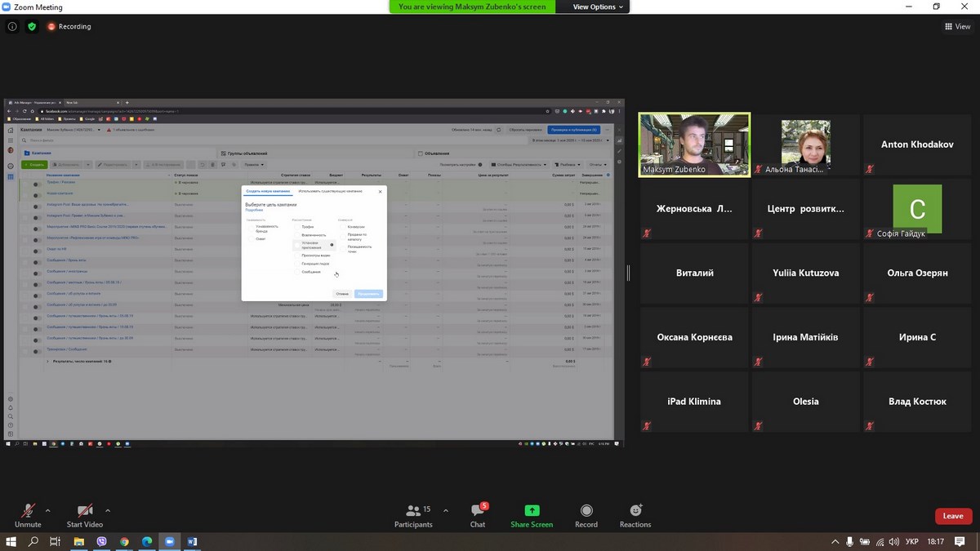
Task: Change layout with the View button
Action: click(x=957, y=26)
